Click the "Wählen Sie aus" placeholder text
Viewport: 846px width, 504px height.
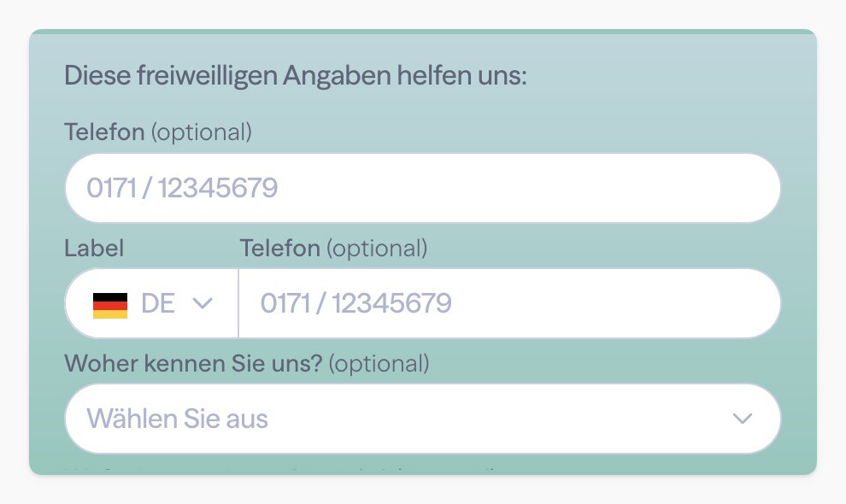click(178, 419)
